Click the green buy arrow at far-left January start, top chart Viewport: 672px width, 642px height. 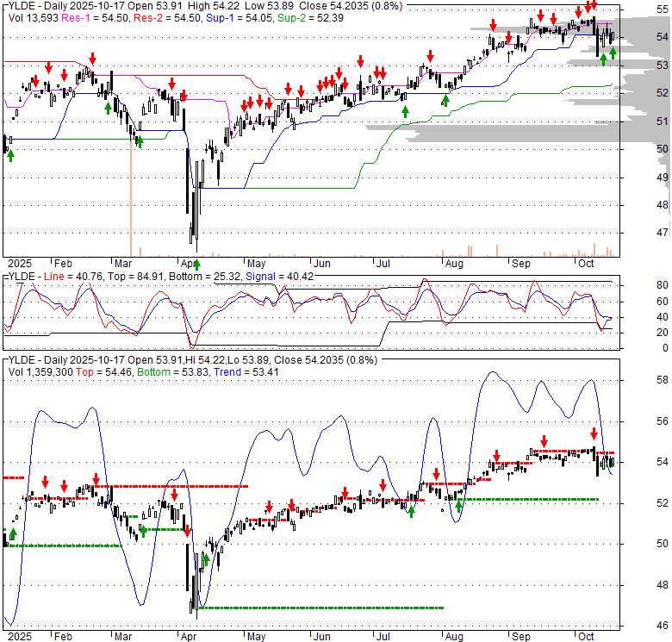click(x=10, y=156)
